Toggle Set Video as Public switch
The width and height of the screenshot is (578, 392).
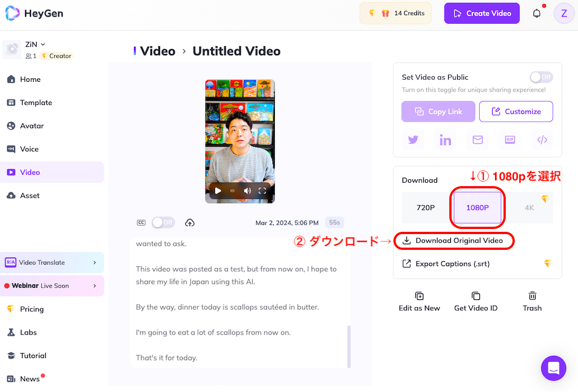pos(541,77)
